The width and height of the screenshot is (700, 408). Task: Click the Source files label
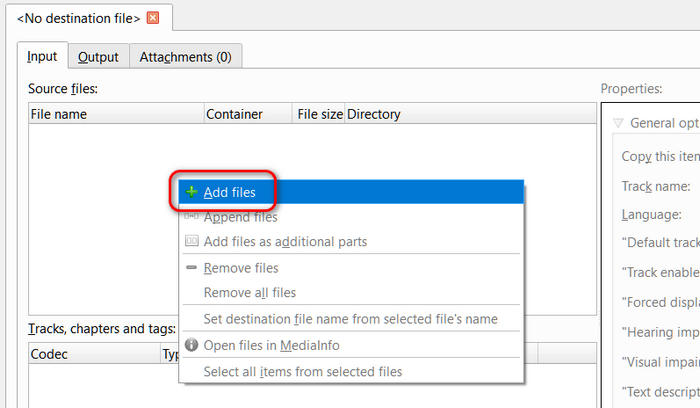coord(63,89)
